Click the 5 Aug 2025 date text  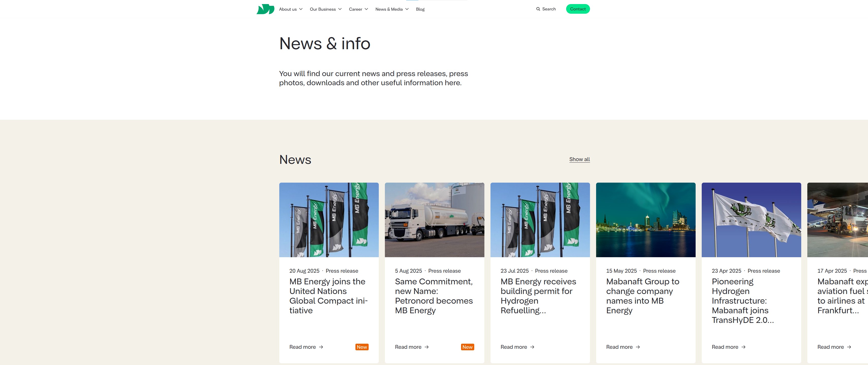coord(408,271)
